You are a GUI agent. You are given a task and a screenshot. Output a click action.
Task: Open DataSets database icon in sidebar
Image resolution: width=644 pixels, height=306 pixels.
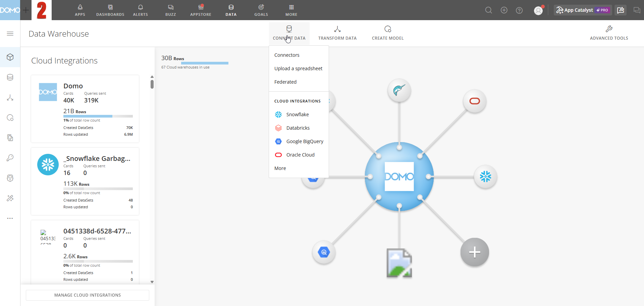(x=10, y=77)
